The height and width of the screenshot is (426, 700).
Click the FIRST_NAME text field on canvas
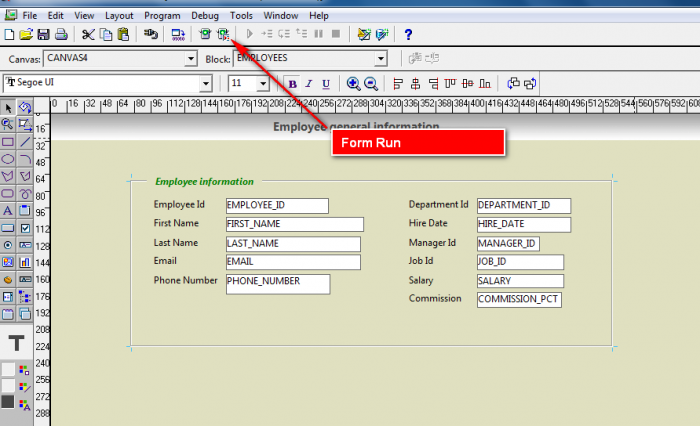[294, 224]
